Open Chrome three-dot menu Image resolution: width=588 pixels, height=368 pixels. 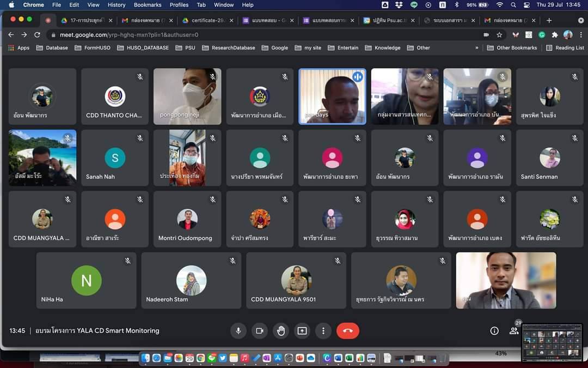(x=581, y=35)
